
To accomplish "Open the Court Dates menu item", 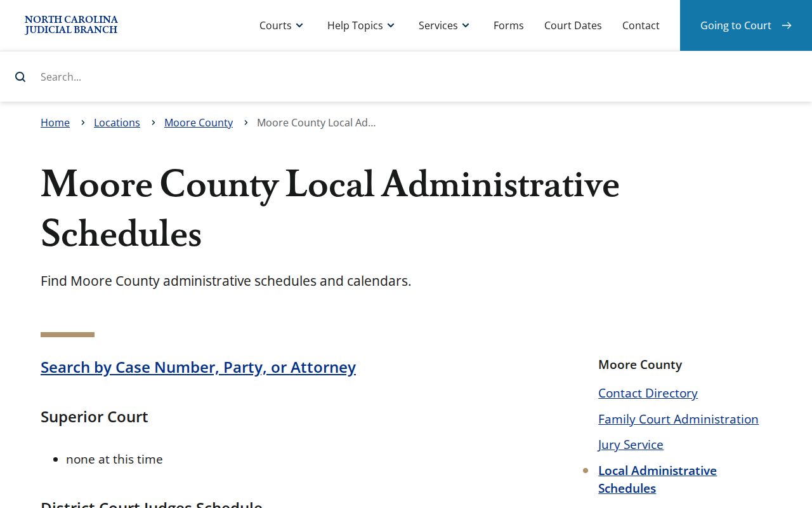I will tap(573, 25).
